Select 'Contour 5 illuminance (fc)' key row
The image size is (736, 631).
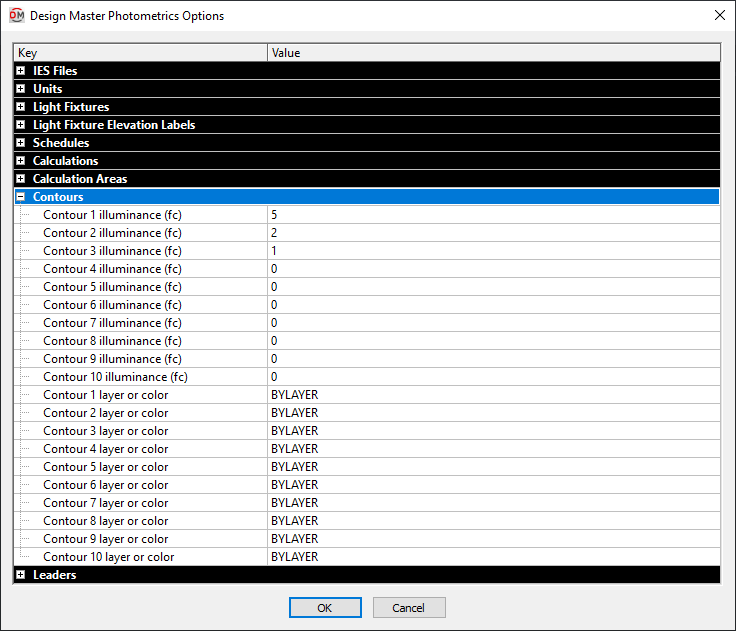click(x=112, y=287)
